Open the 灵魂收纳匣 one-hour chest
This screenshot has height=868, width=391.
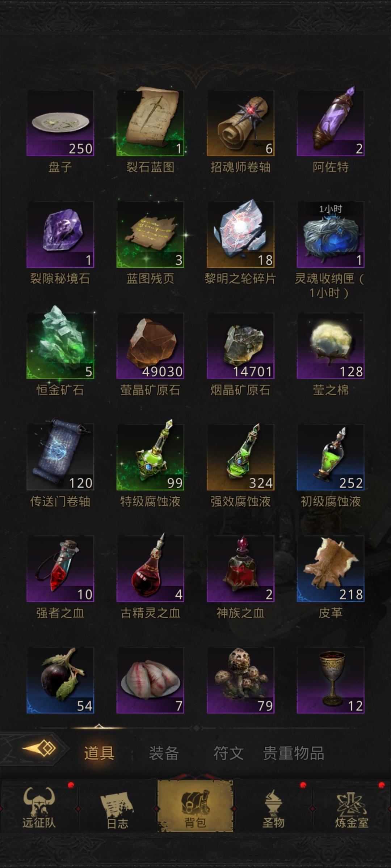click(x=331, y=234)
